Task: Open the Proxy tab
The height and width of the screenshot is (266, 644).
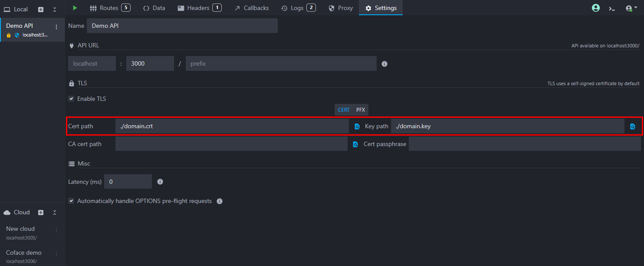Action: 341,8
